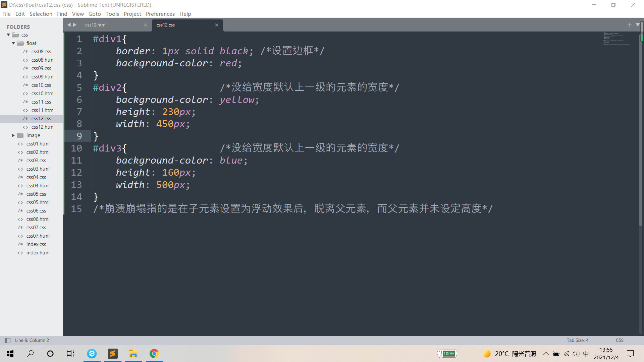Open css03.css in sidebar
The width and height of the screenshot is (644, 362).
click(x=36, y=161)
